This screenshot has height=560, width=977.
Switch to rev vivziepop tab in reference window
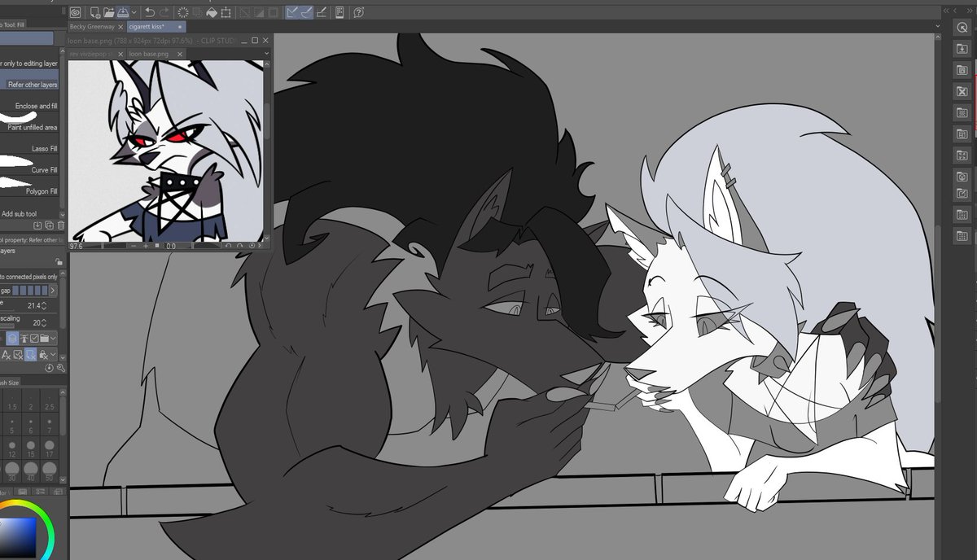(92, 54)
